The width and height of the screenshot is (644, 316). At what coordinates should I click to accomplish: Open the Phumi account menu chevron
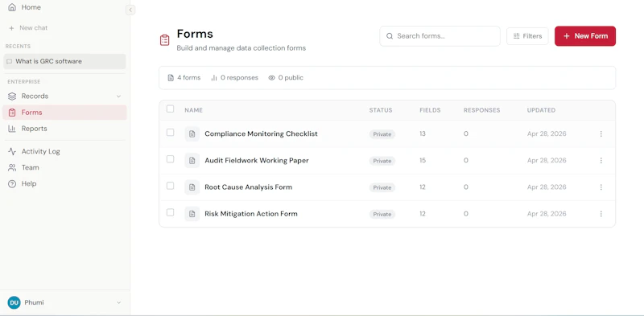[x=118, y=303]
